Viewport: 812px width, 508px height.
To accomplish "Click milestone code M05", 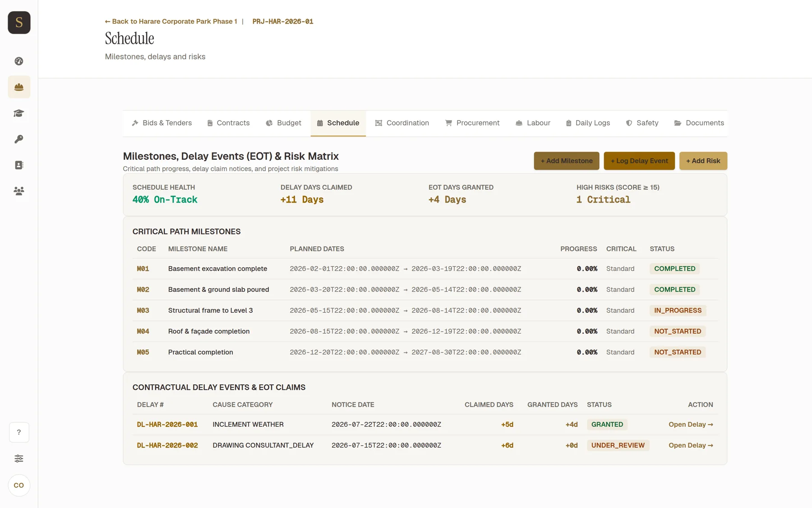I will pos(143,352).
